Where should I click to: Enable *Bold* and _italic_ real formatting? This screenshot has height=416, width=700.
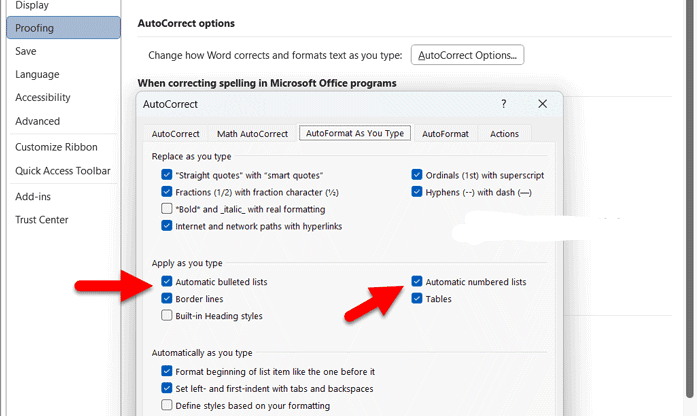[167, 209]
